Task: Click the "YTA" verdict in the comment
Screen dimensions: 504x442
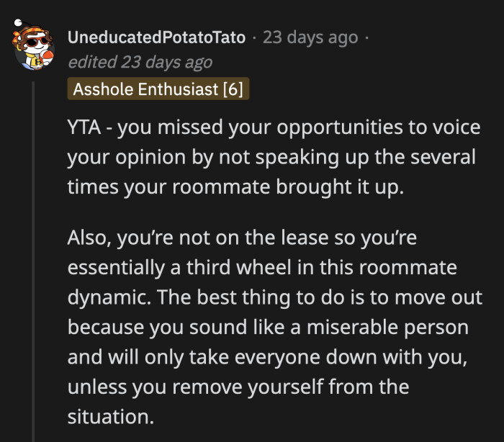Action: (84, 128)
